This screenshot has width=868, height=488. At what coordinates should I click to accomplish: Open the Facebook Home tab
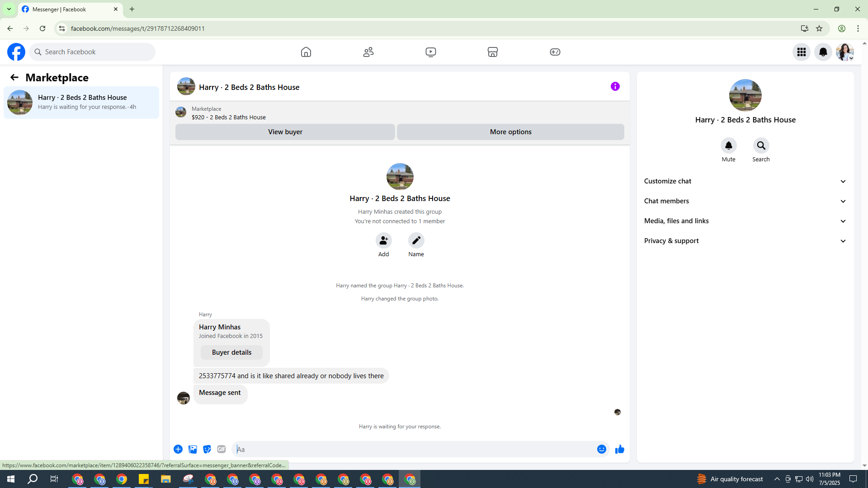coord(306,52)
